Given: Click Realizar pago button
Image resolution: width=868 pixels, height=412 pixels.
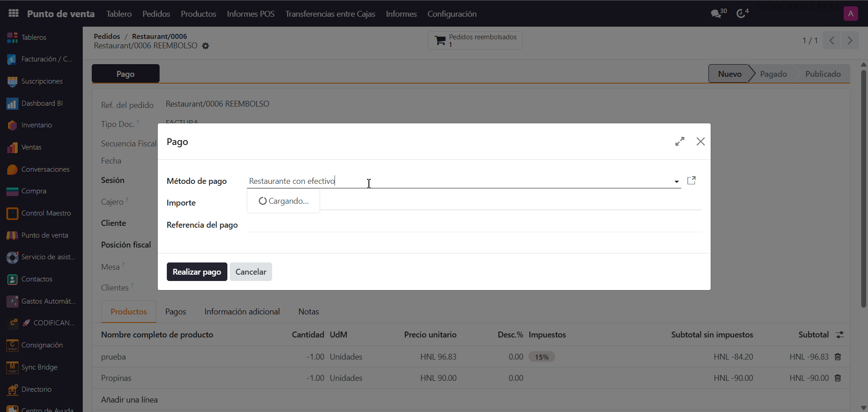Looking at the screenshot, I should (197, 272).
